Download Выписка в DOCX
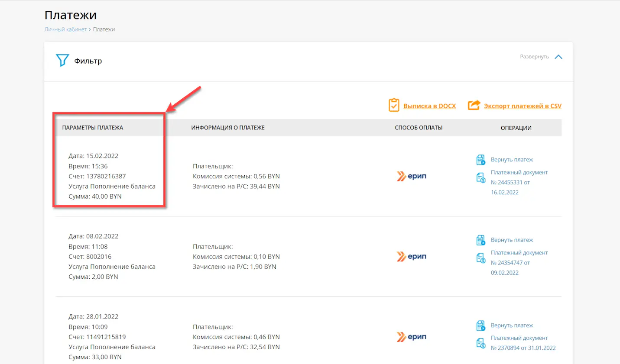The width and height of the screenshot is (620, 364). tap(429, 106)
